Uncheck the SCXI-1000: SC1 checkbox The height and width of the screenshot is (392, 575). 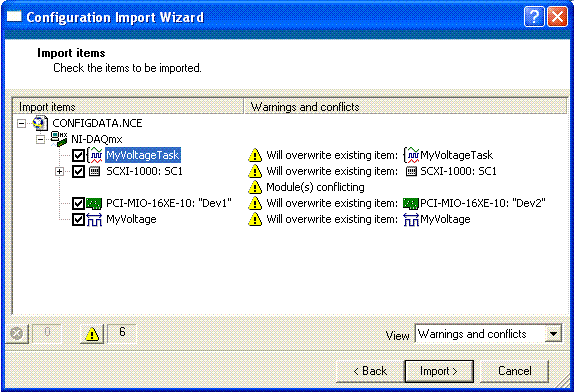tap(78, 171)
